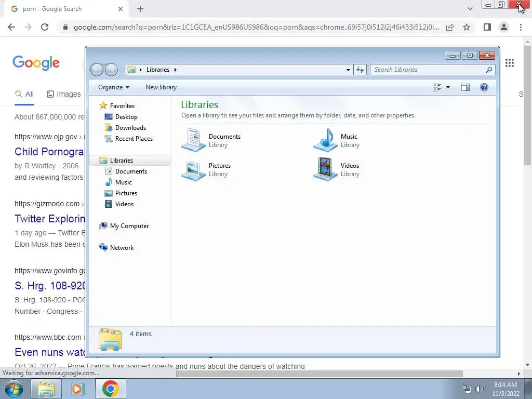Open the Windows Start button
The height and width of the screenshot is (399, 532).
click(14, 389)
